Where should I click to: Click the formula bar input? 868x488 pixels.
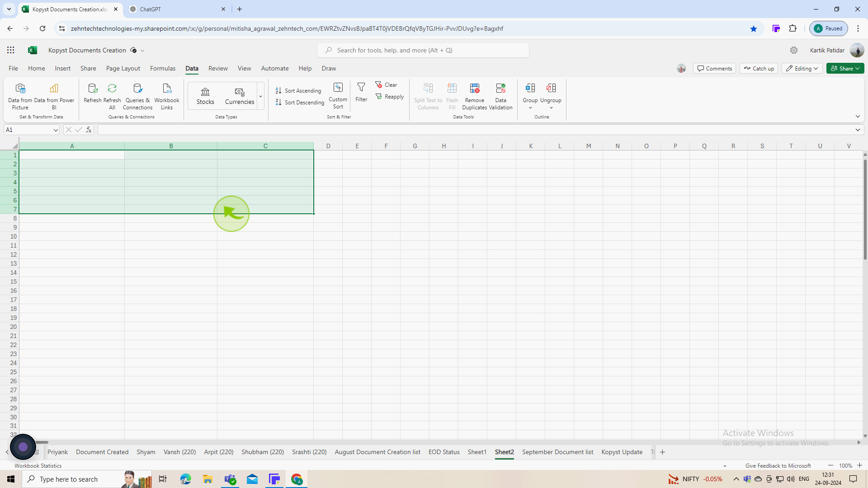tap(475, 130)
